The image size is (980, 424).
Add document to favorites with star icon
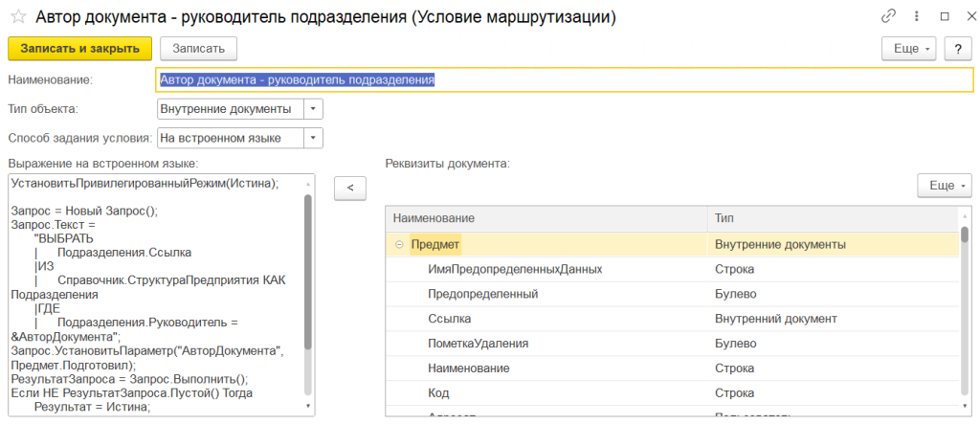(16, 17)
